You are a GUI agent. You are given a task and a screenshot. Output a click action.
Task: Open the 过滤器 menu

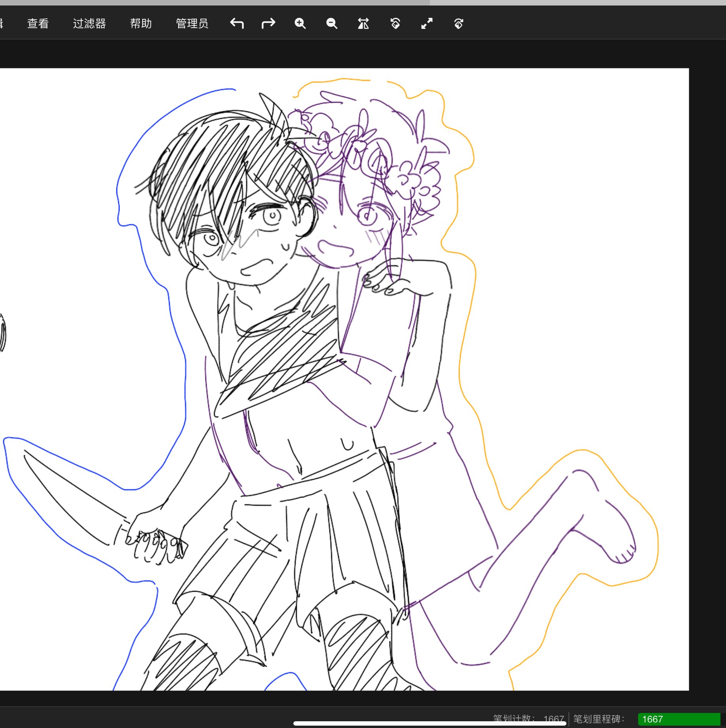pos(89,24)
